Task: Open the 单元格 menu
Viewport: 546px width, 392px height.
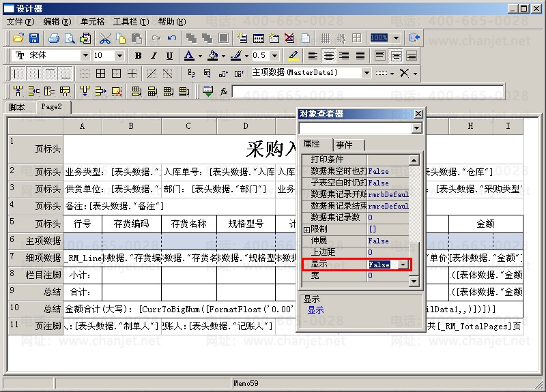Action: (92, 22)
